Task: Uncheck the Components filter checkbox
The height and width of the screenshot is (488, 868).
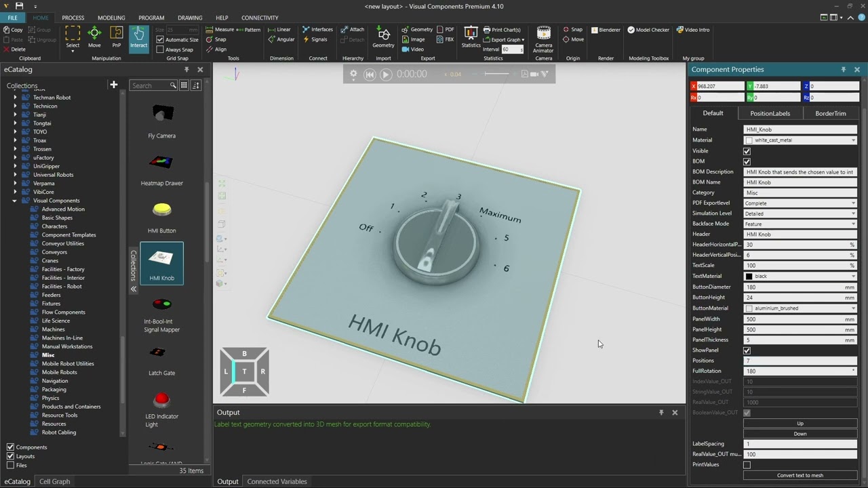Action: [x=10, y=447]
